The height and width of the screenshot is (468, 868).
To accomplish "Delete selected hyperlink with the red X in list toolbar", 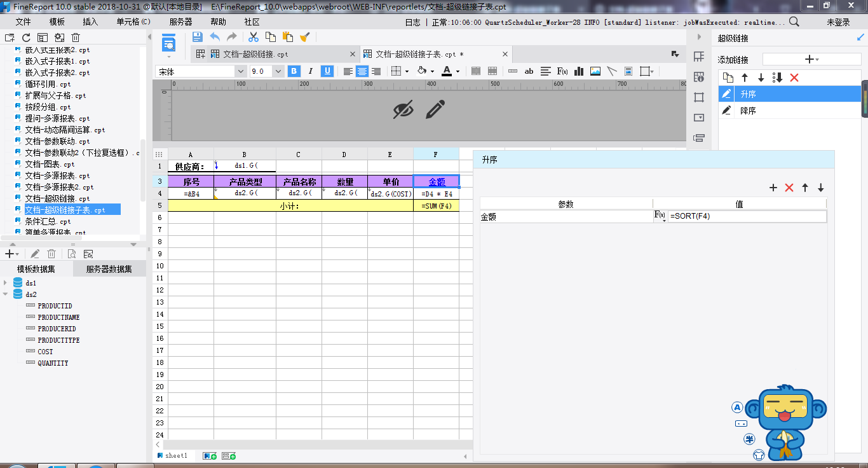I will pyautogui.click(x=794, y=78).
